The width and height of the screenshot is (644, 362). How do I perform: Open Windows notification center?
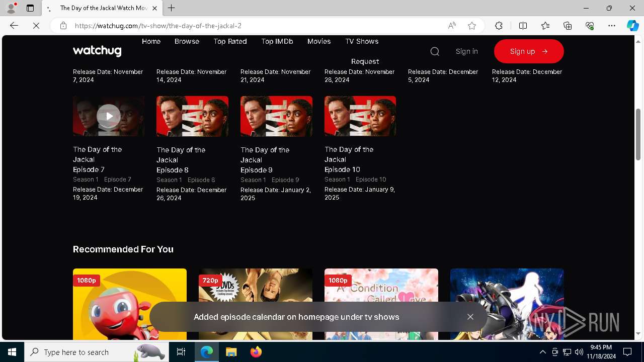tap(627, 352)
